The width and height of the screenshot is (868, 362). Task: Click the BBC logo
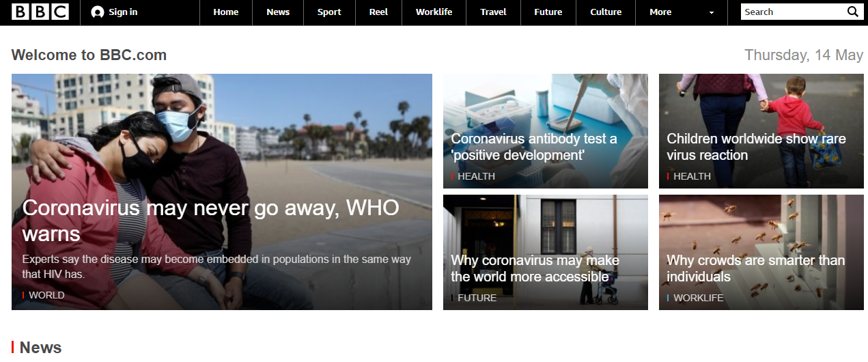pyautogui.click(x=40, y=12)
